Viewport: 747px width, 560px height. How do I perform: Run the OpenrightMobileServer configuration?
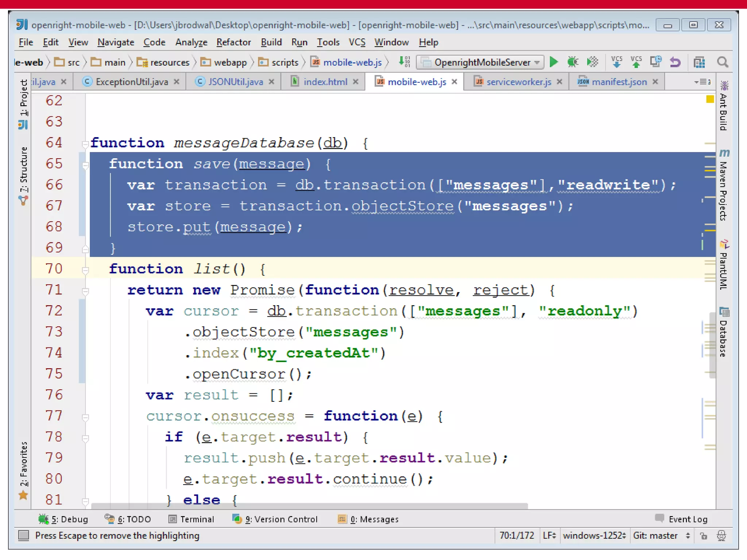click(554, 62)
